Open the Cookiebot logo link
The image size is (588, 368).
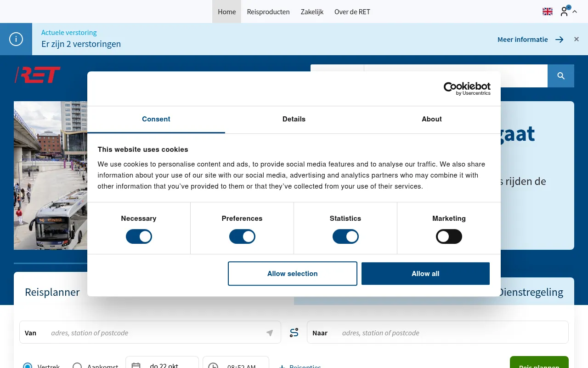click(x=467, y=89)
